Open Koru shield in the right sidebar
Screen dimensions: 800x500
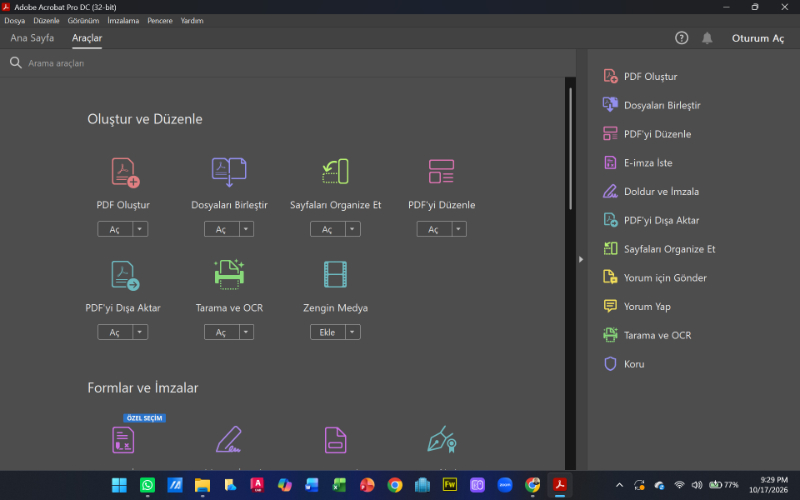(623, 364)
